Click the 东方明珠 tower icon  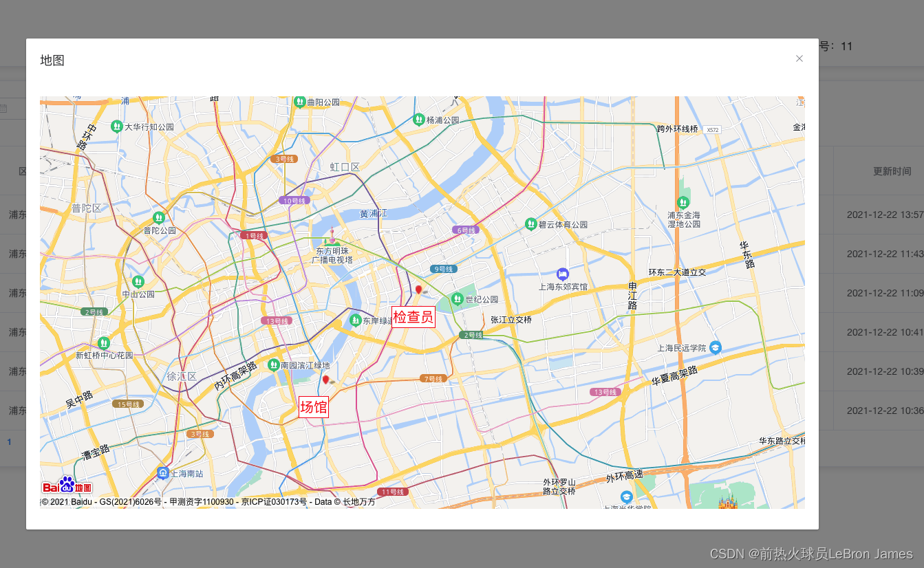pos(332,237)
